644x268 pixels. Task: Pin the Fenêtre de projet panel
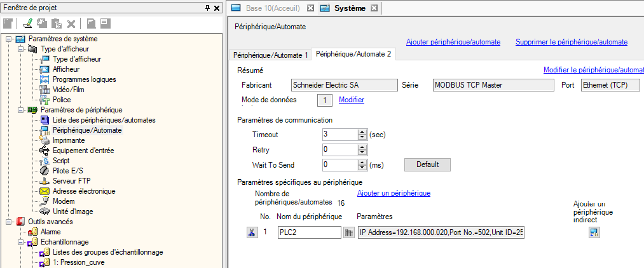coord(207,8)
